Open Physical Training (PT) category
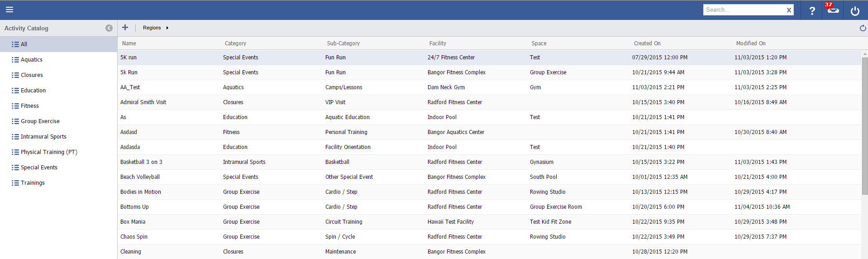Viewport: 868px width, 259px height. click(x=49, y=152)
